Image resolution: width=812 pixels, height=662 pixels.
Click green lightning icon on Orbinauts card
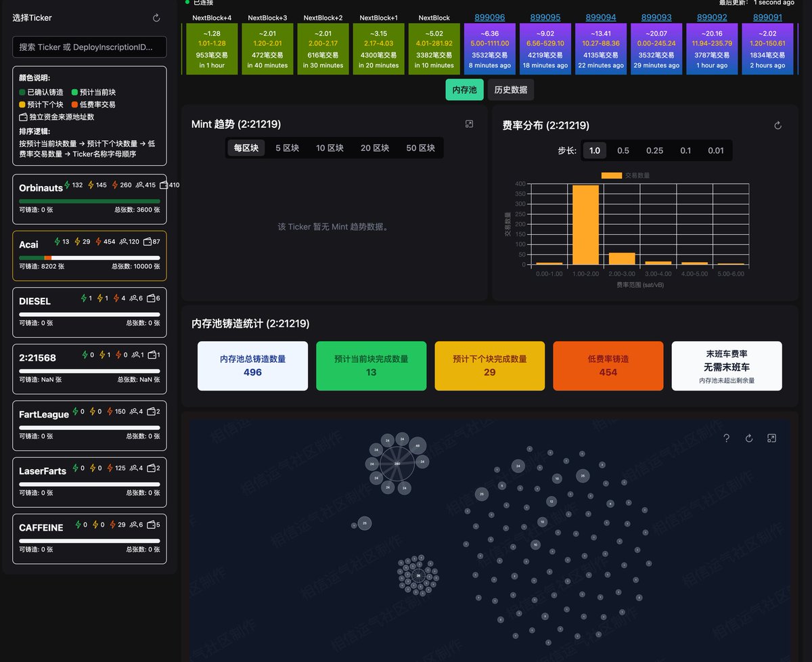67,185
